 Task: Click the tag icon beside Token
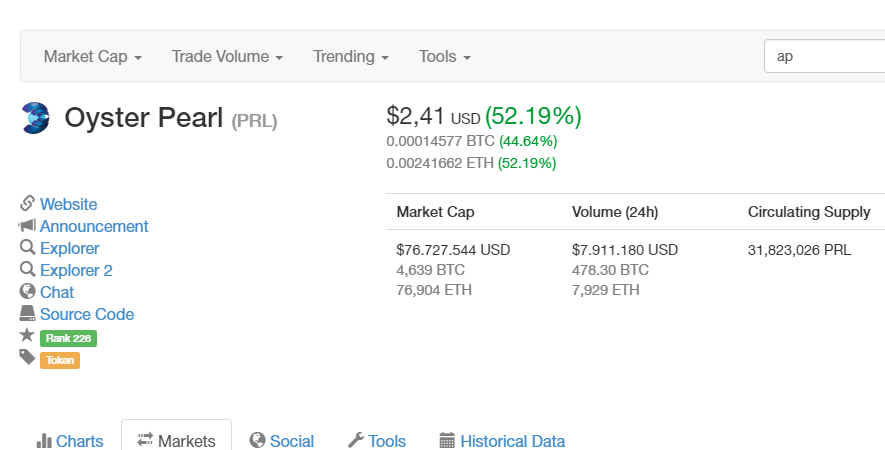coord(27,358)
